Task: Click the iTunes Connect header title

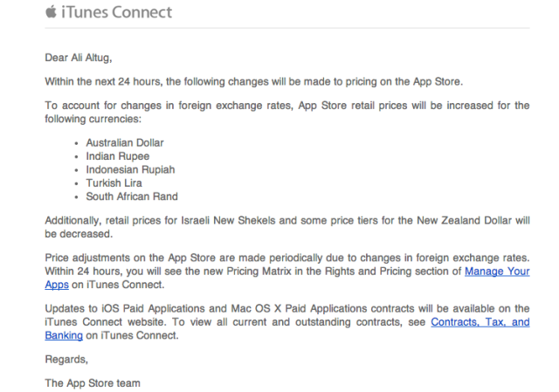Action: pyautogui.click(x=116, y=12)
